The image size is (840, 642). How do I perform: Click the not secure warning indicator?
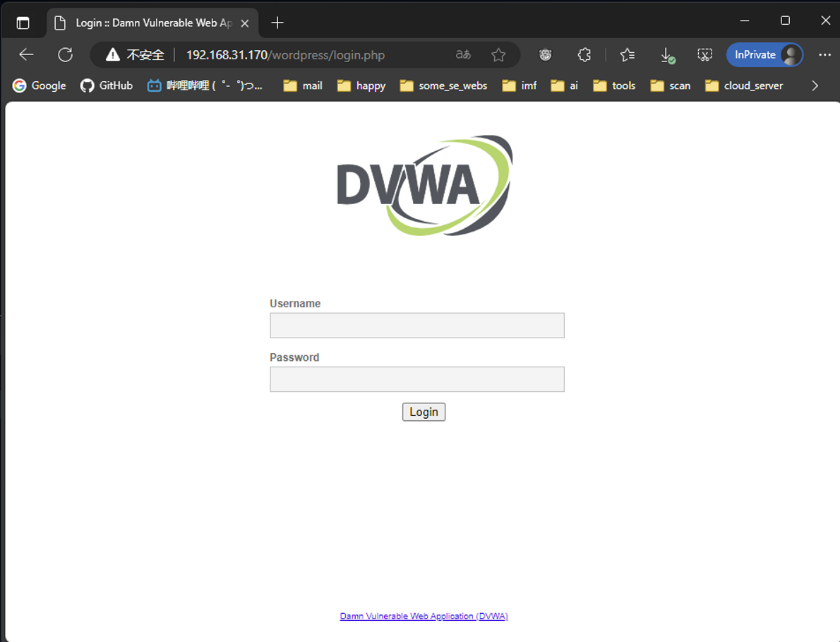pyautogui.click(x=135, y=55)
